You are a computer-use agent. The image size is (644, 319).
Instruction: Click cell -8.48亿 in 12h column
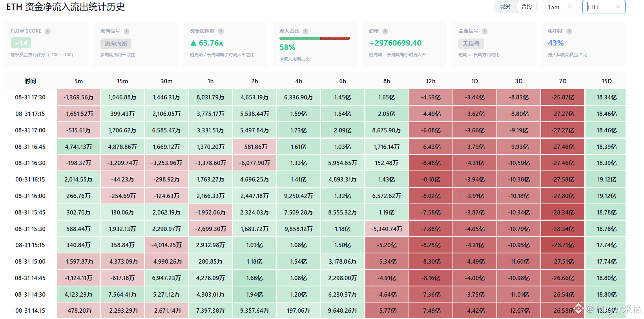click(431, 163)
